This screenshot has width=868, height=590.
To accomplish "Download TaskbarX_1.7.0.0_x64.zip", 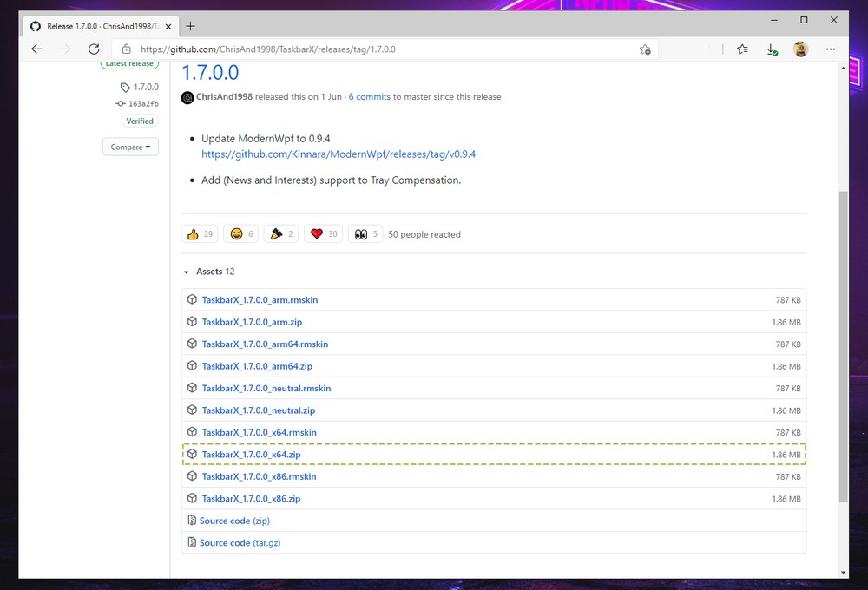I will [251, 455].
